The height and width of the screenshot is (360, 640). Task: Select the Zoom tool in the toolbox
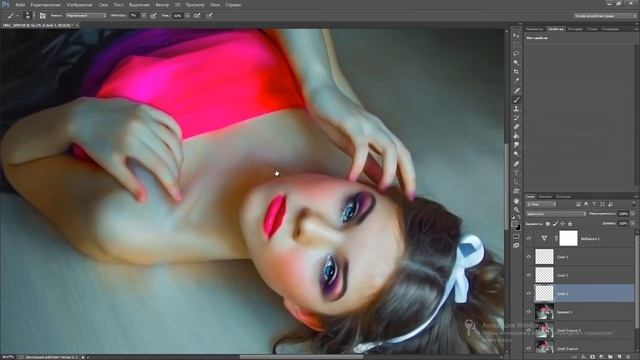pyautogui.click(x=516, y=210)
